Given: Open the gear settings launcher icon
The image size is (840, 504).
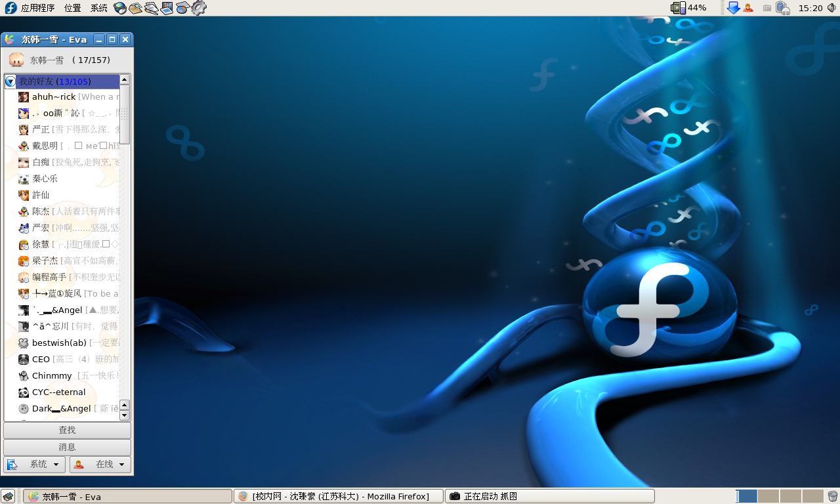Looking at the screenshot, I should point(199,8).
